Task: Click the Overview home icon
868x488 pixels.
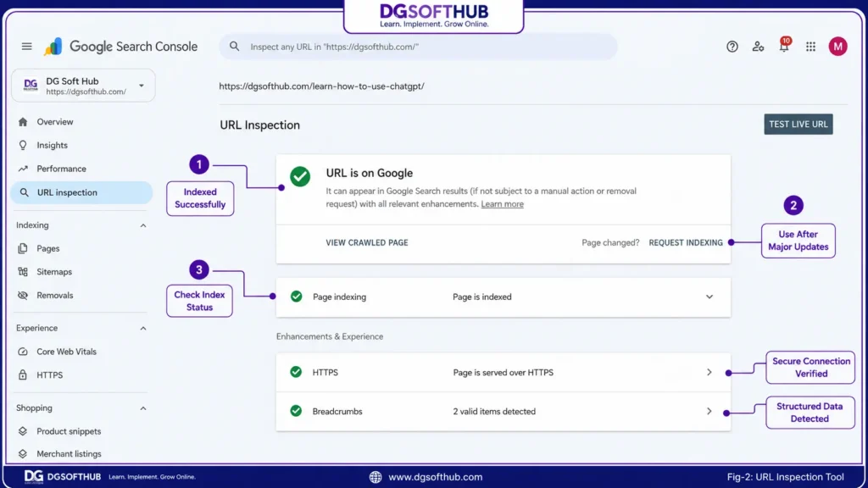Action: (23, 122)
